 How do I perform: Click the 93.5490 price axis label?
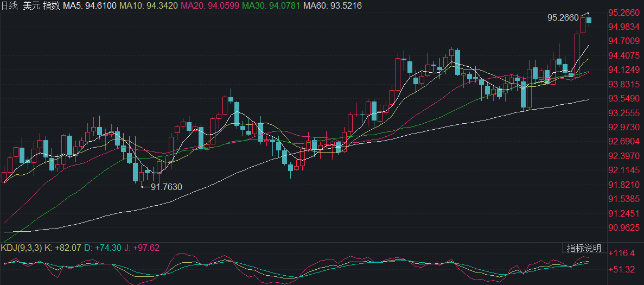pyautogui.click(x=624, y=98)
